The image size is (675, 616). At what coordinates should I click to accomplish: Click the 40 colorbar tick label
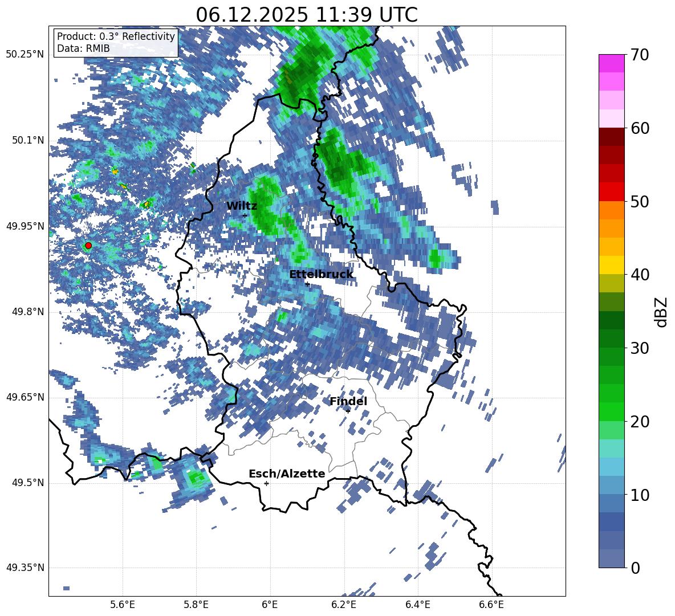pyautogui.click(x=640, y=275)
